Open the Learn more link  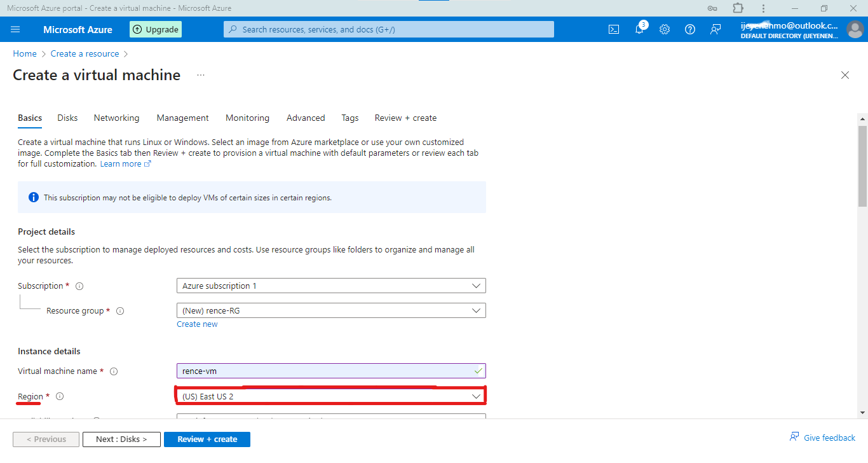125,164
